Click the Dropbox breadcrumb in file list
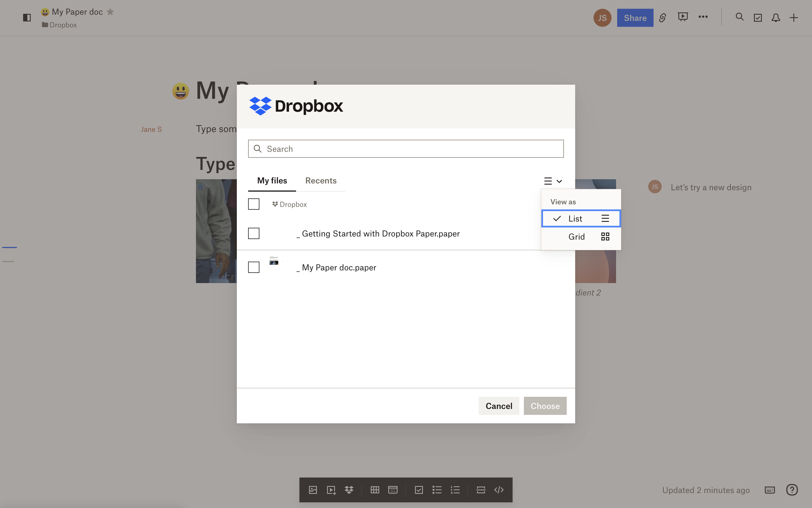 289,204
